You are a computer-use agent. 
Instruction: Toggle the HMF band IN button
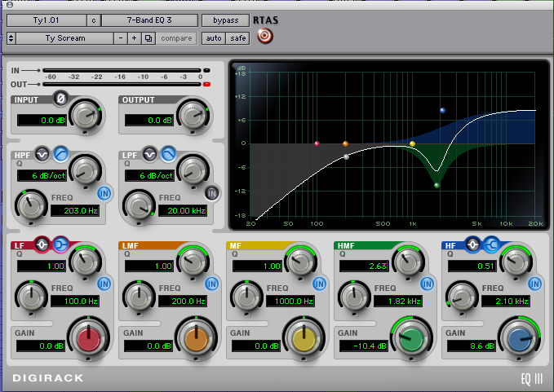click(428, 284)
